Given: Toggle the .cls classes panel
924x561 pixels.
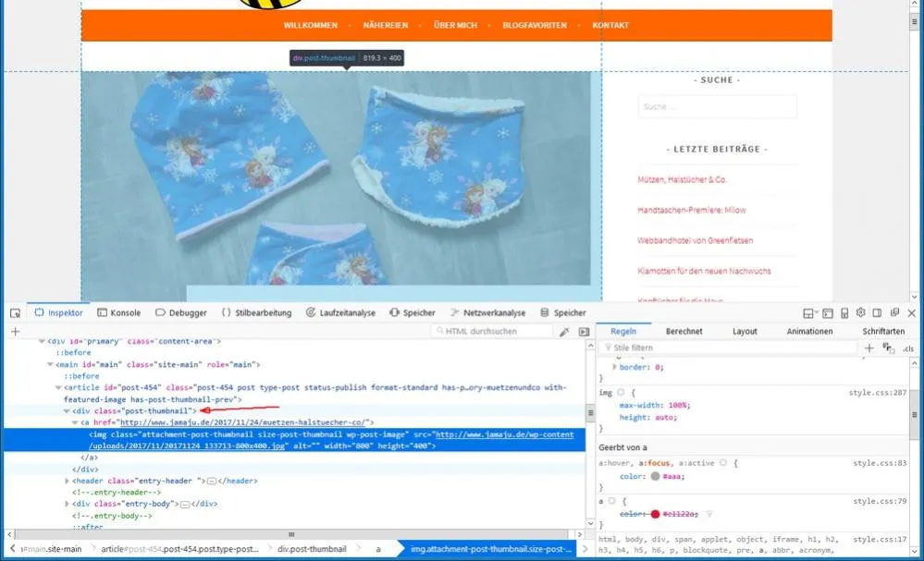Looking at the screenshot, I should [908, 348].
